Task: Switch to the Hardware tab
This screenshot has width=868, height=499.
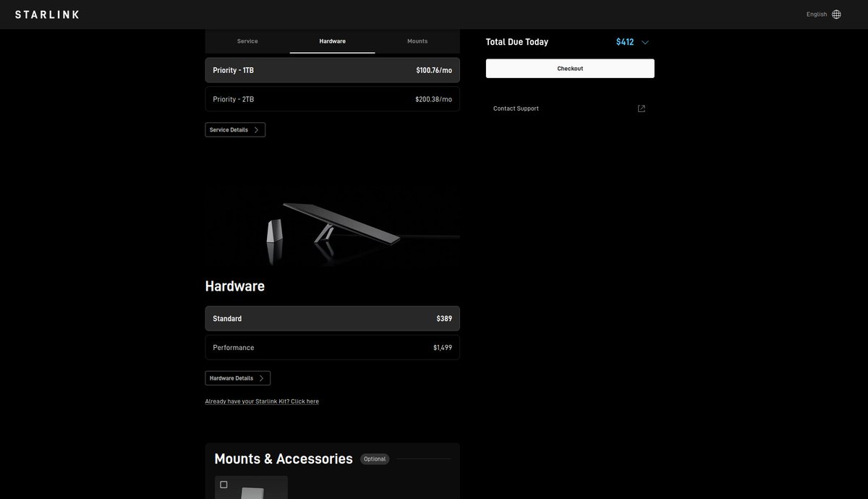Action: tap(333, 41)
